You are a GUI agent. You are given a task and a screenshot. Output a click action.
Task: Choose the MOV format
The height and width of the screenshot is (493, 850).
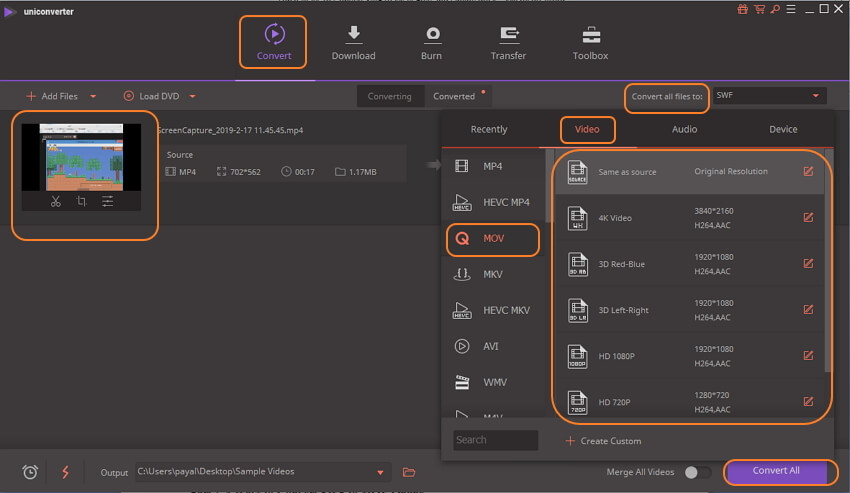493,239
